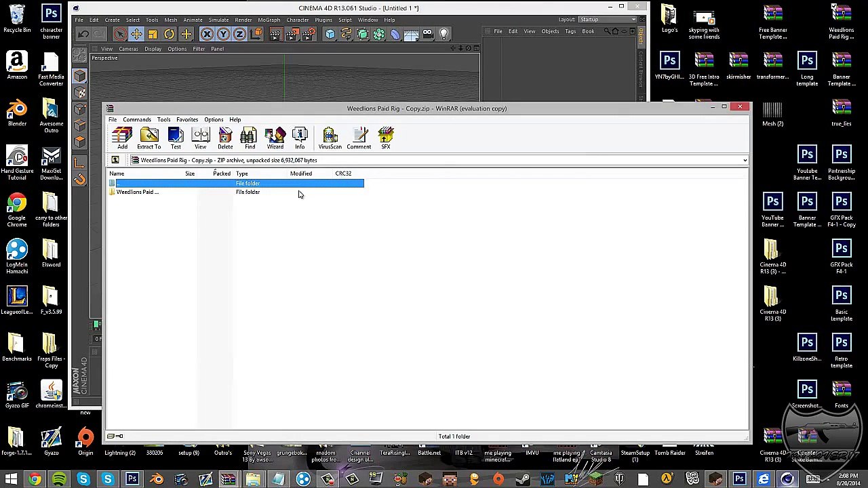
Task: Start VirusScan on the archive
Action: tap(330, 138)
